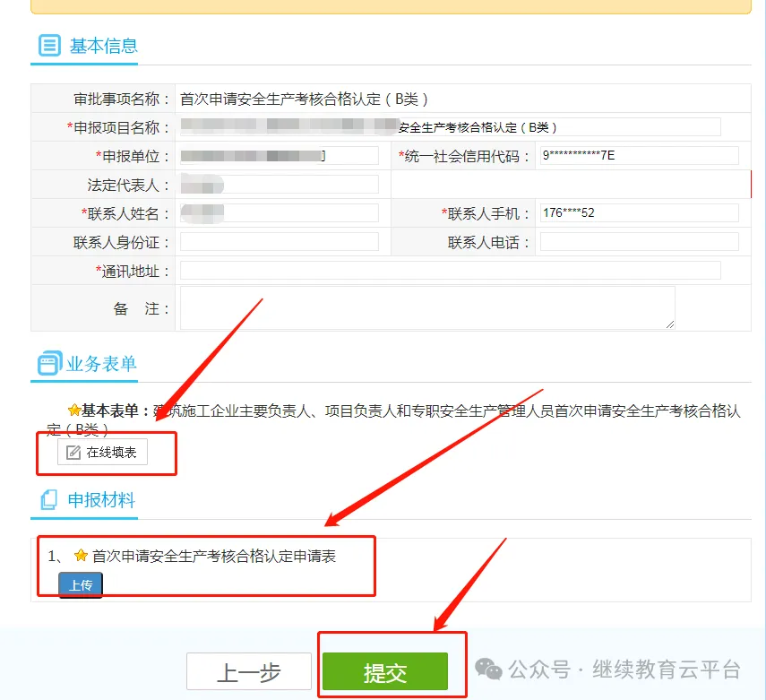Click the 联系人手机 field showing 176****52

[640, 213]
